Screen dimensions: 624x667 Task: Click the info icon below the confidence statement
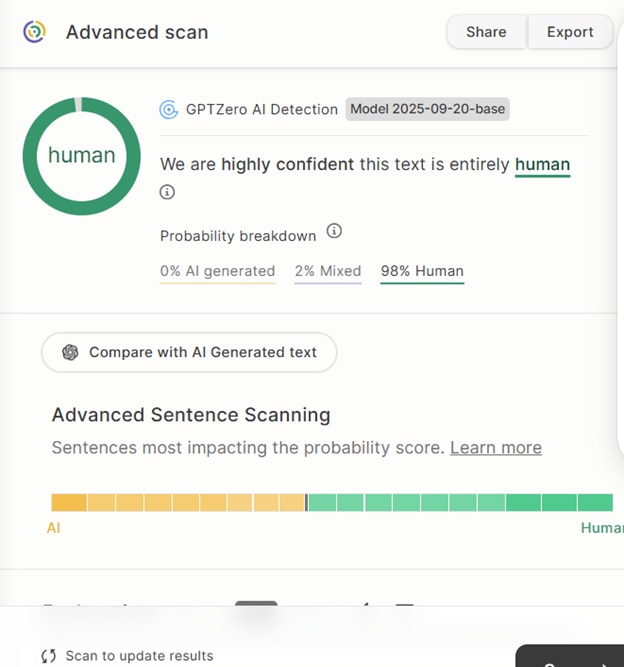click(x=167, y=192)
